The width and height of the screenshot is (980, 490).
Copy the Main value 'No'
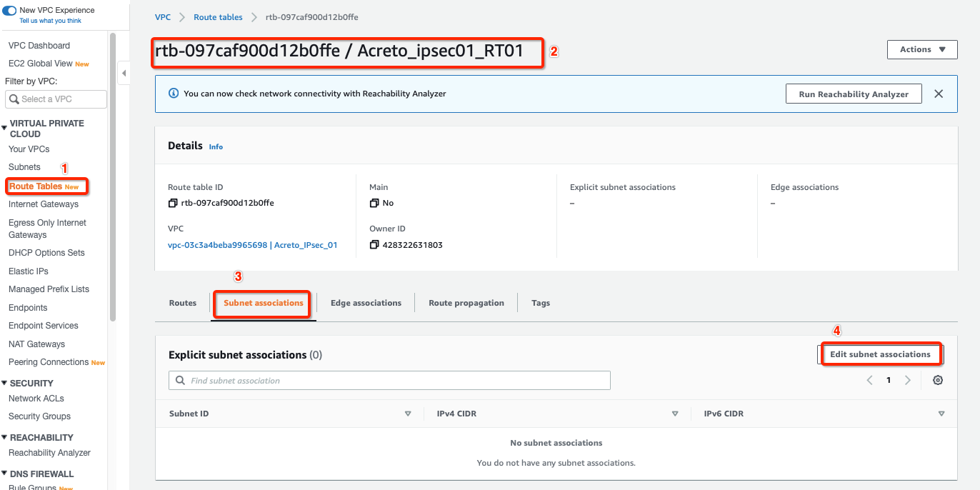pos(374,204)
